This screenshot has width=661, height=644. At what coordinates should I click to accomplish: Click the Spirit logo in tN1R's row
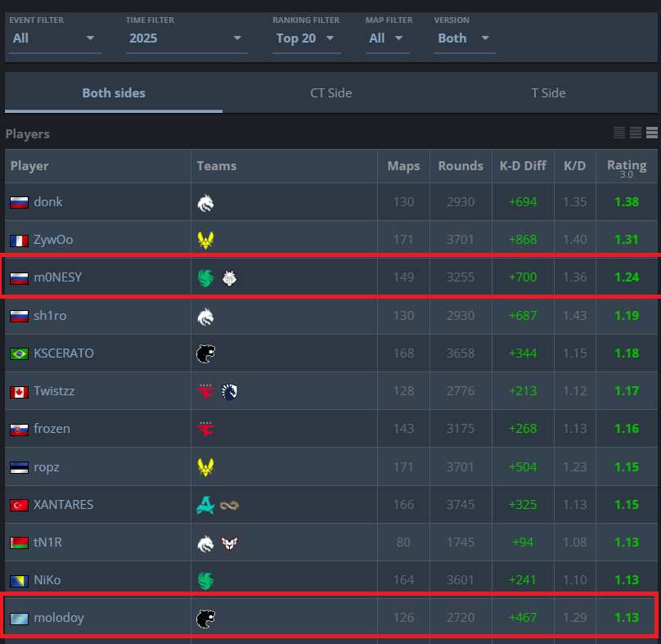click(x=205, y=543)
